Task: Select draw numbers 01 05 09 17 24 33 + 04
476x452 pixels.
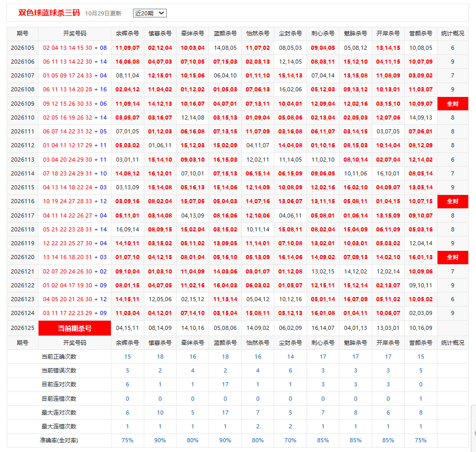Action: [74, 75]
